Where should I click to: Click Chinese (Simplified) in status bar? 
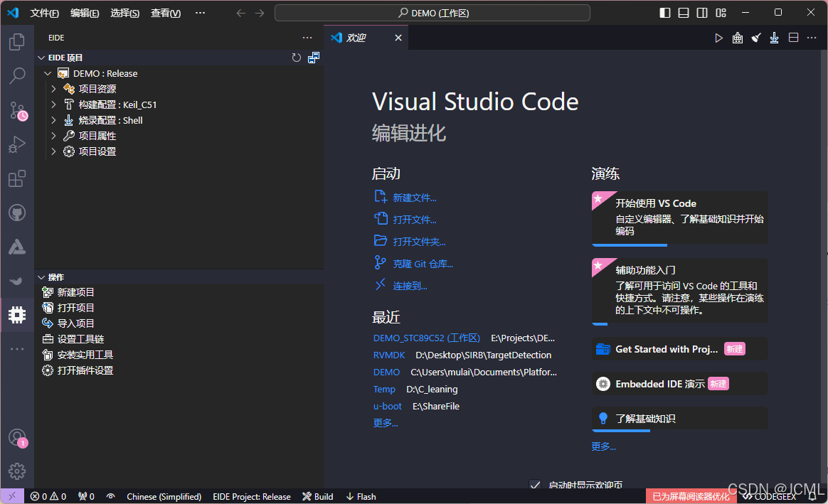164,496
